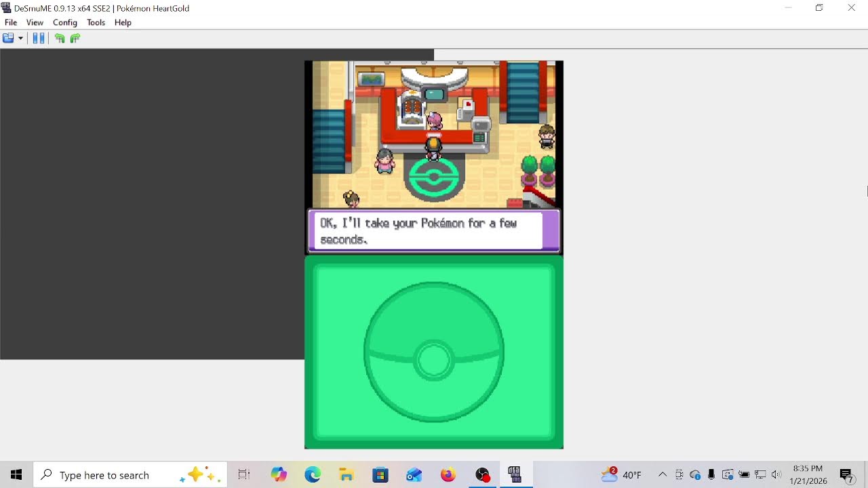This screenshot has height=488, width=868.
Task: Close the DeSmuME window
Action: coord(852,8)
